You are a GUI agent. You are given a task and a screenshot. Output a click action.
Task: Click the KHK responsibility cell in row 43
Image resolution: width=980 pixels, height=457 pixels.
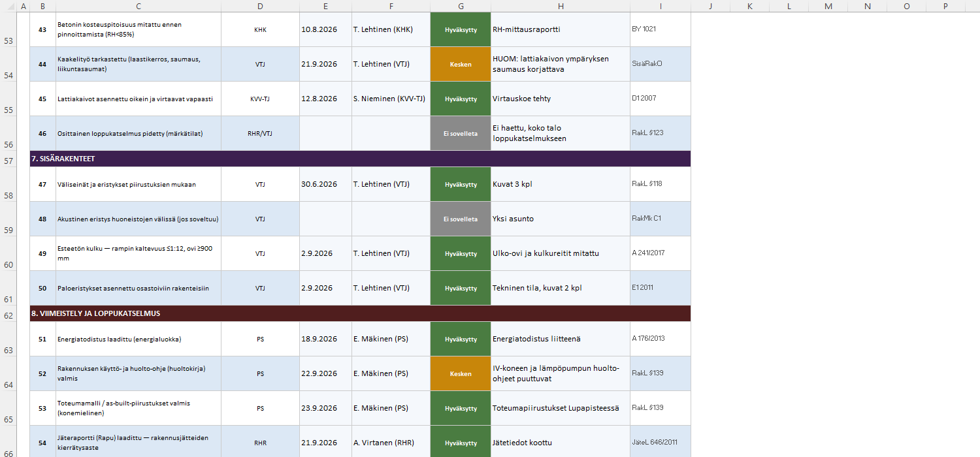pyautogui.click(x=260, y=29)
